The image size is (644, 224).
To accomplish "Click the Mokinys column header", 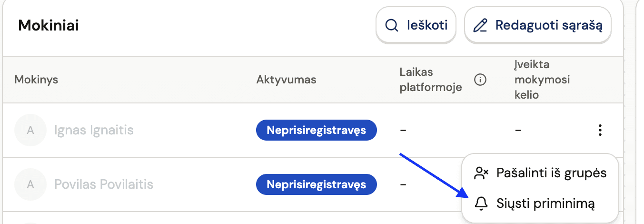I will 36,80.
